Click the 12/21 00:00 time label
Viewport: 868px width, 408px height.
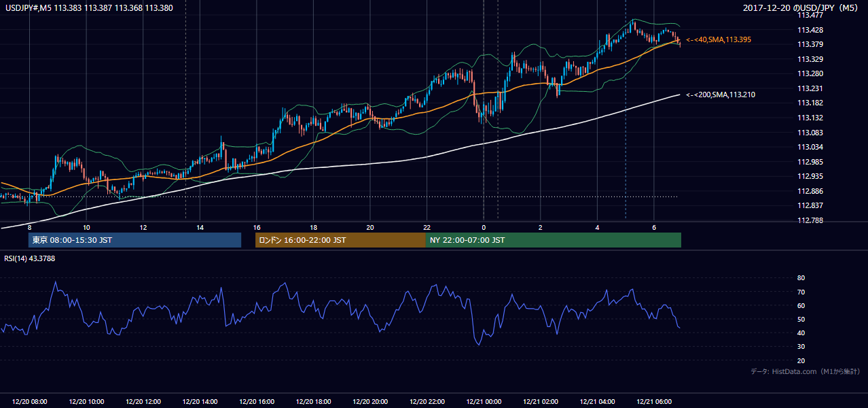[484, 402]
